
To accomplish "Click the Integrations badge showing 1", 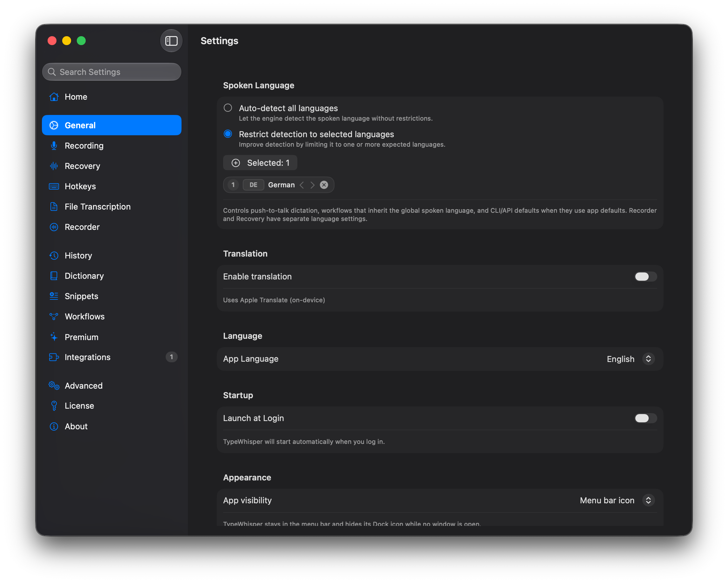I will click(172, 357).
